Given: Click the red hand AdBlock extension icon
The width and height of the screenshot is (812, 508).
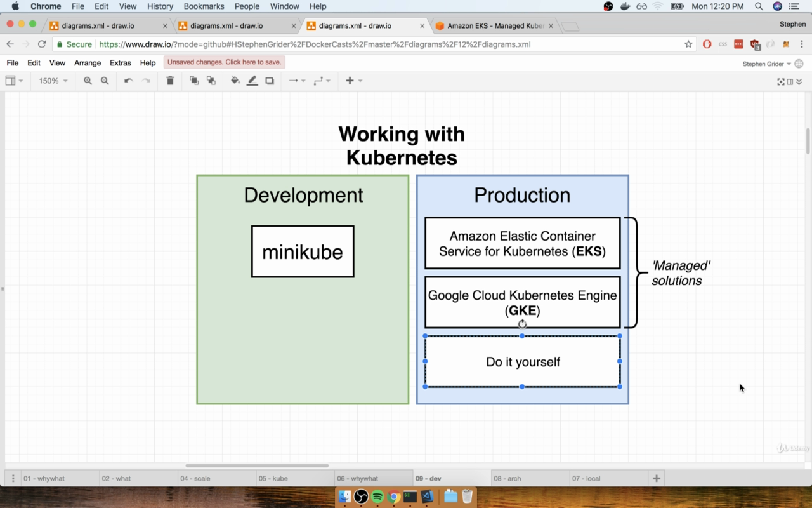Looking at the screenshot, I should coord(707,44).
